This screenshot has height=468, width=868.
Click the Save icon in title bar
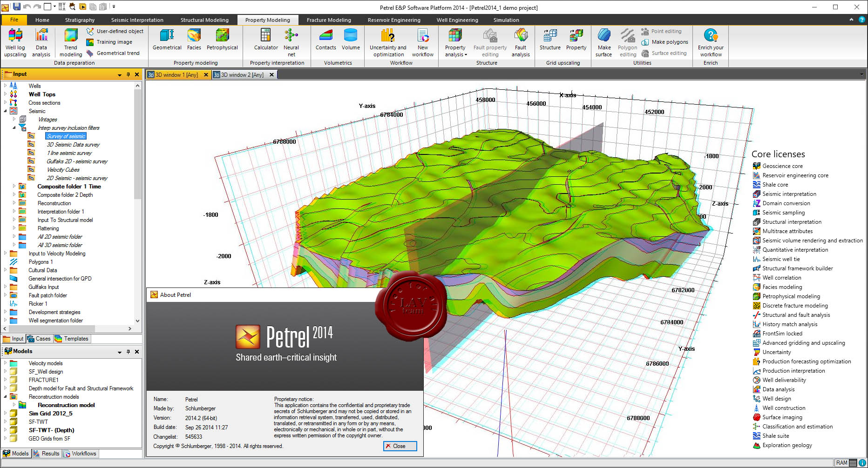coord(17,7)
